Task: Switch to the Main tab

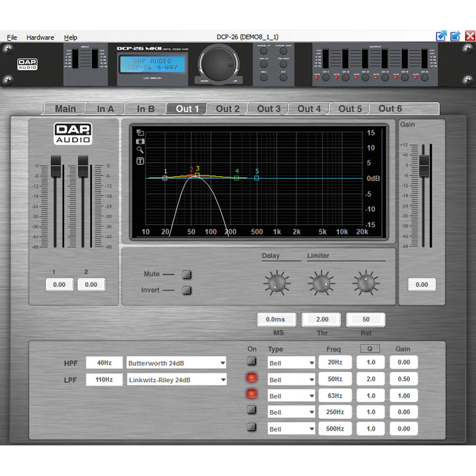Action: click(65, 109)
